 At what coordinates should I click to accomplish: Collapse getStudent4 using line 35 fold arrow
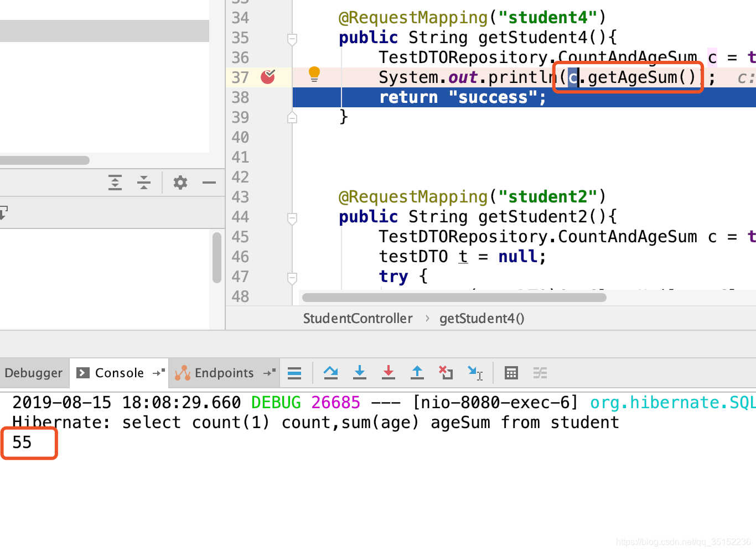point(292,38)
